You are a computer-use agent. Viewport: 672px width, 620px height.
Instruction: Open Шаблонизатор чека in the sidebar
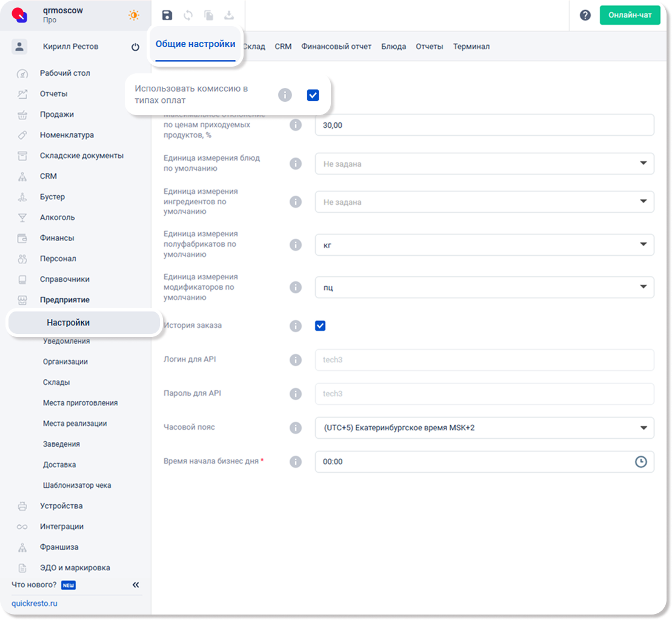coord(77,485)
